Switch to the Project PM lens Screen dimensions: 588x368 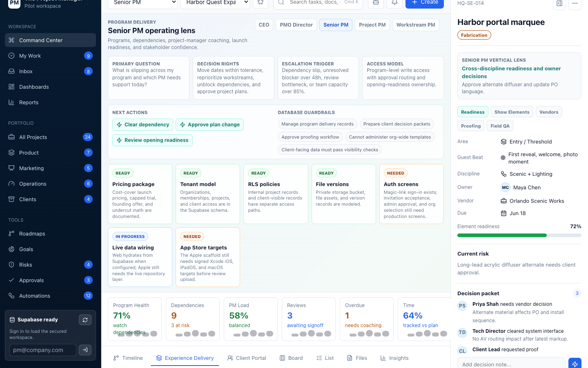click(372, 25)
